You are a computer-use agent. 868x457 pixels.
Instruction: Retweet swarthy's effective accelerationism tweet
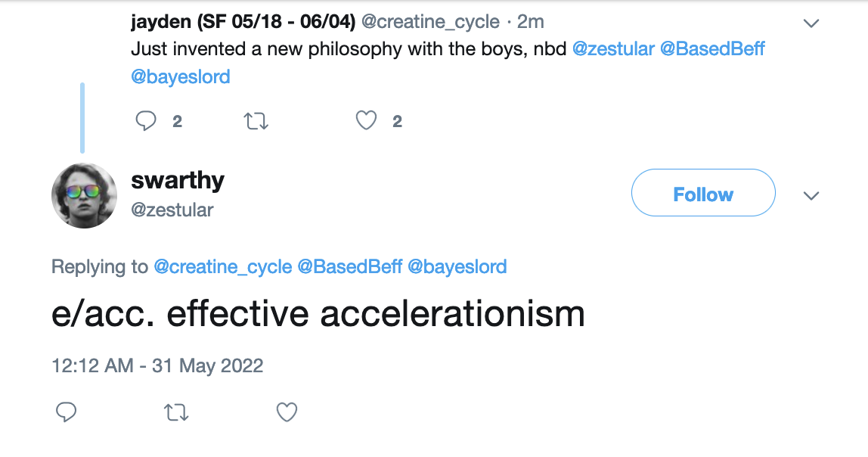[x=177, y=412]
